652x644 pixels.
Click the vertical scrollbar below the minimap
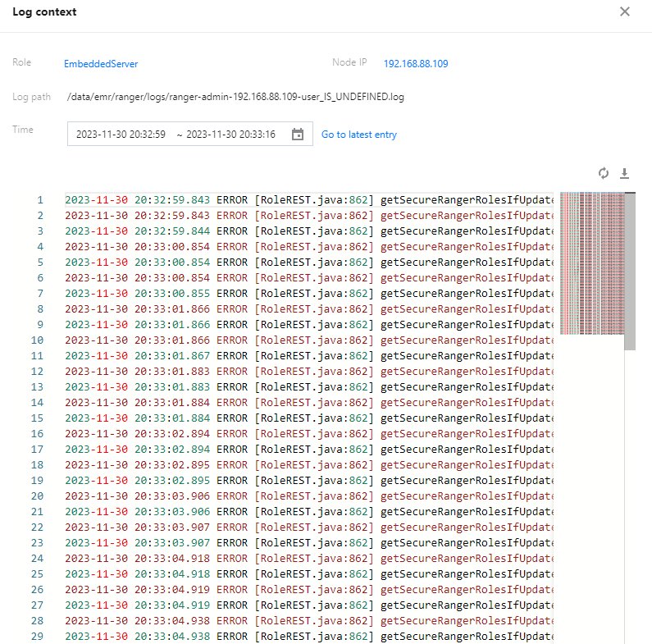tap(630, 492)
